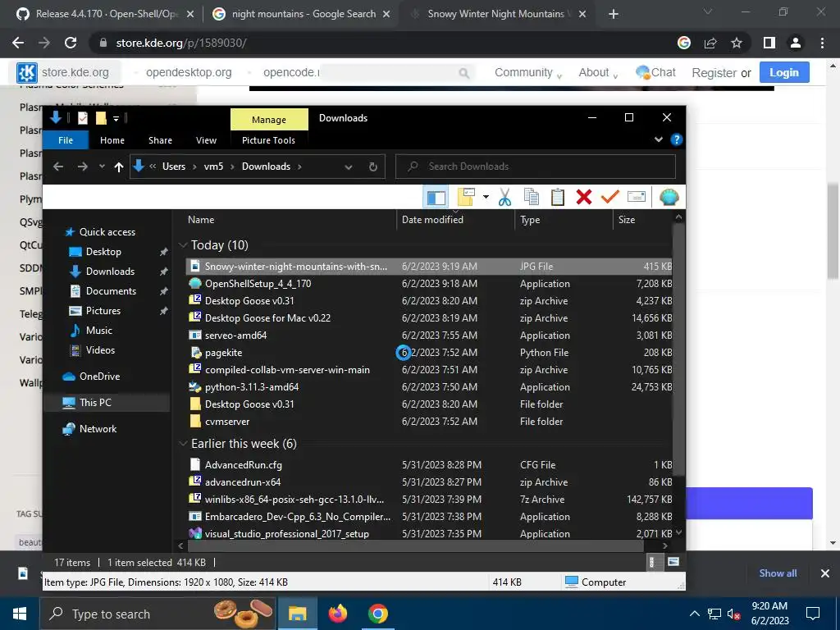Click the file list vertical scrollbar
840x630 pixels.
click(678, 348)
